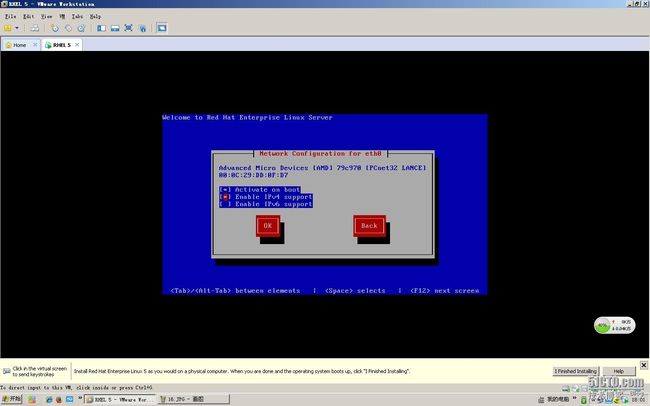Click Welcome to Red Hat Enterprise Linux text

(247, 118)
